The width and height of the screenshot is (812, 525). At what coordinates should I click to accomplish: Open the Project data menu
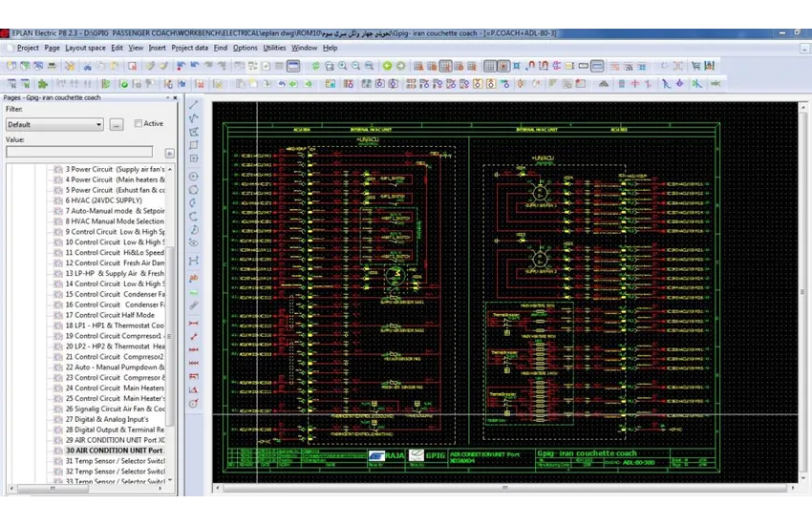click(x=189, y=48)
